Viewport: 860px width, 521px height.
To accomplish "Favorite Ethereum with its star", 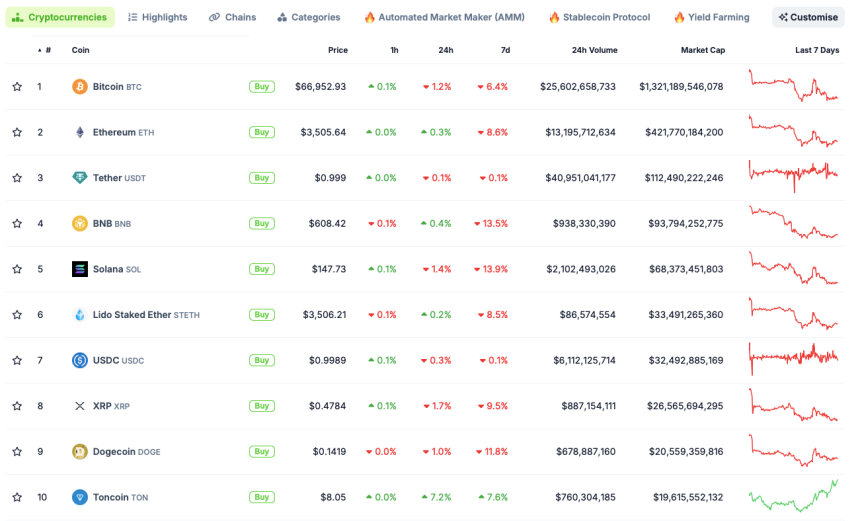I will pyautogui.click(x=18, y=132).
